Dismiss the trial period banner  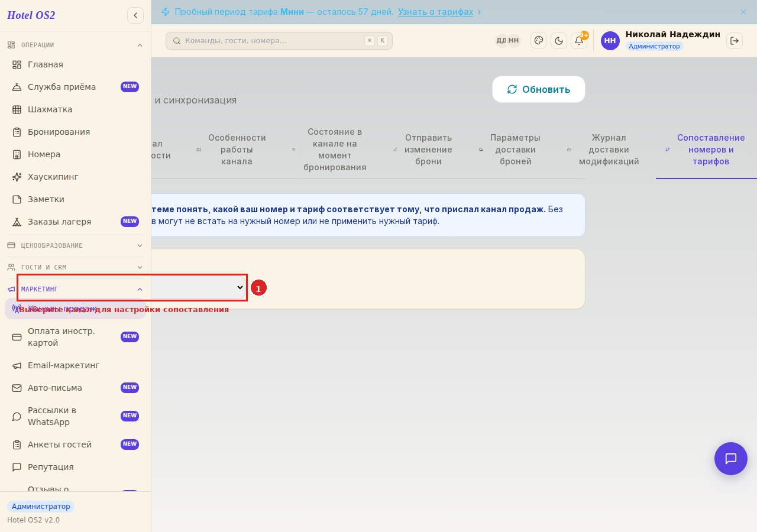click(743, 12)
